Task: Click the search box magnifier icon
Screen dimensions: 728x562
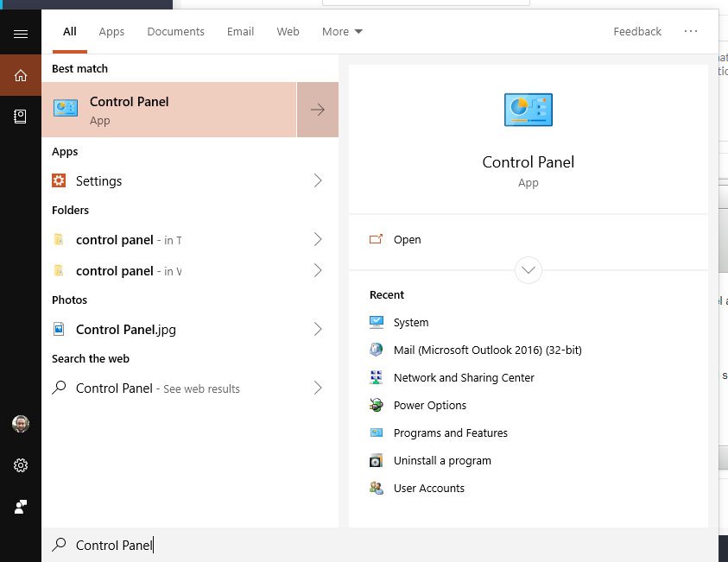Action: [x=59, y=545]
